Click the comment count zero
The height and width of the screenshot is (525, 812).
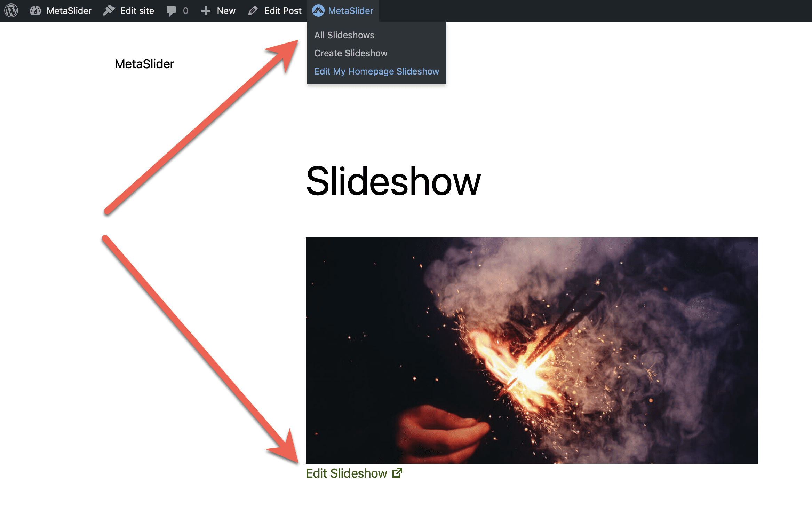click(x=185, y=11)
